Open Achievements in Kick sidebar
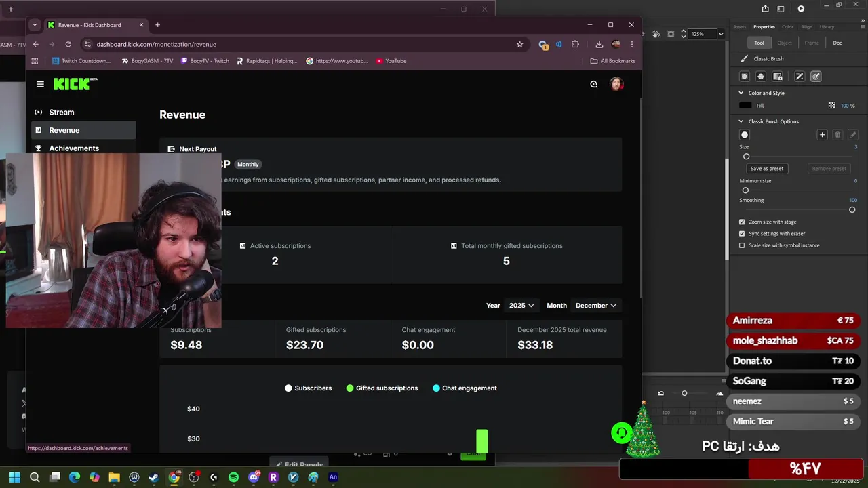Image resolution: width=868 pixels, height=488 pixels. (x=83, y=148)
